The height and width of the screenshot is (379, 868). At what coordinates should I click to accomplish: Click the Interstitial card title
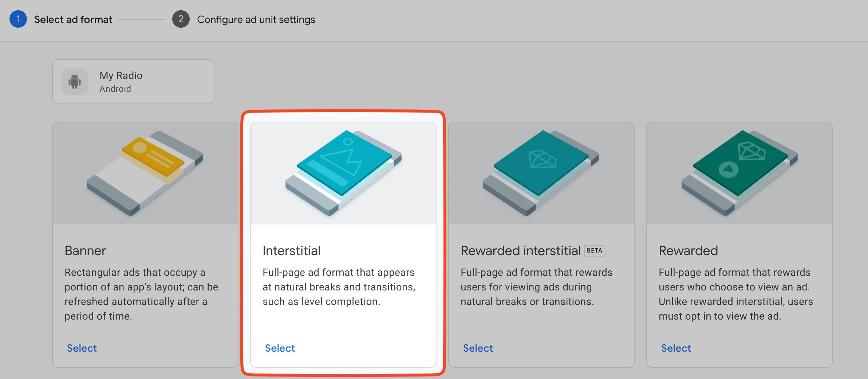click(292, 251)
